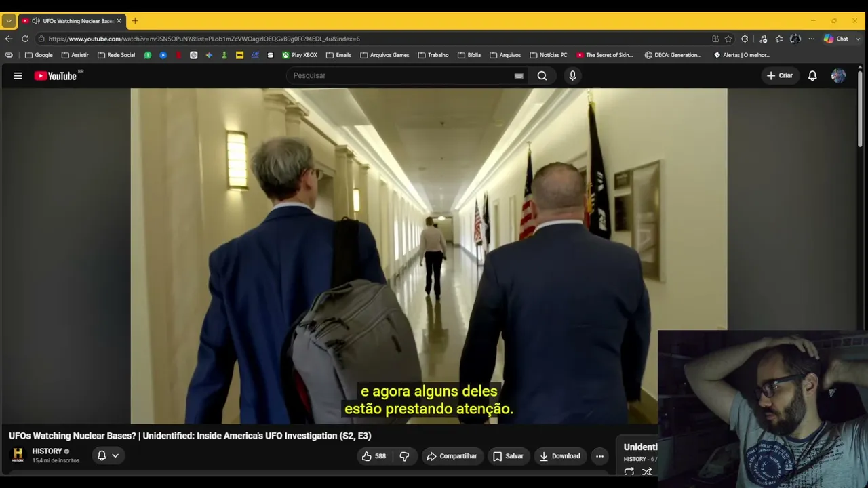The height and width of the screenshot is (488, 868).
Task: Open the YouTube account avatar menu
Action: (838, 76)
